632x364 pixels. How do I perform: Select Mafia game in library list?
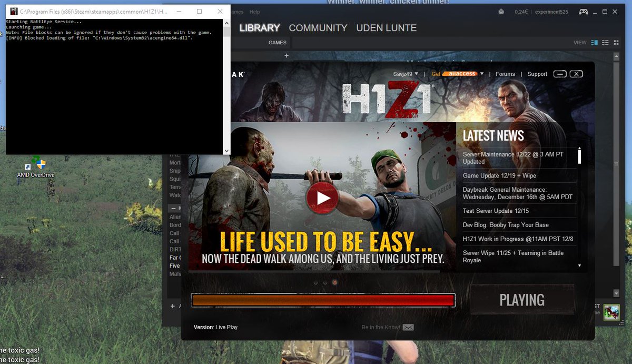coord(174,274)
